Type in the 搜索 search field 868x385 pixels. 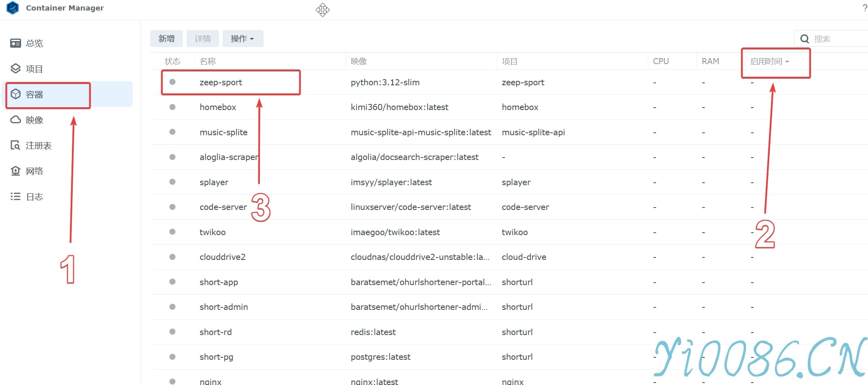point(837,39)
